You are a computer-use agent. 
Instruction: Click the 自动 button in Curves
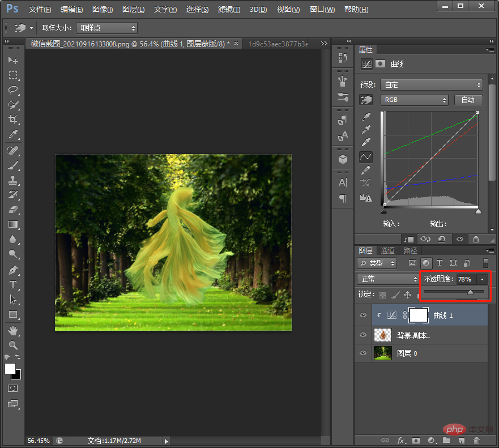[468, 100]
